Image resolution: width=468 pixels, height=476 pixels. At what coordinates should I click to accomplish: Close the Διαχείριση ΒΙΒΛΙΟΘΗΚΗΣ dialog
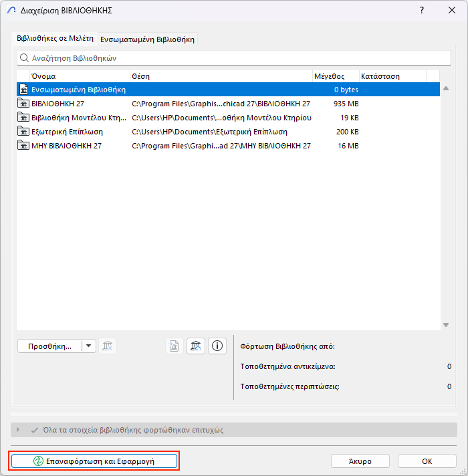(x=452, y=10)
